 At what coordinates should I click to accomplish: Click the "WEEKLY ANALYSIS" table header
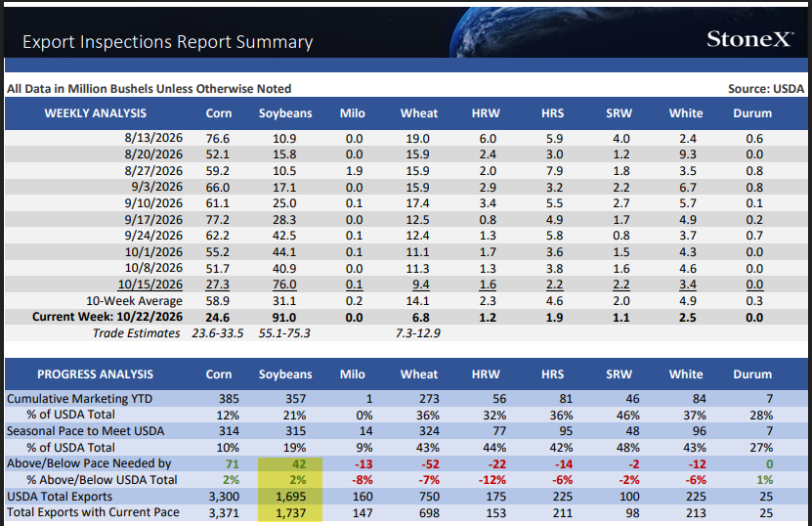coord(96,113)
